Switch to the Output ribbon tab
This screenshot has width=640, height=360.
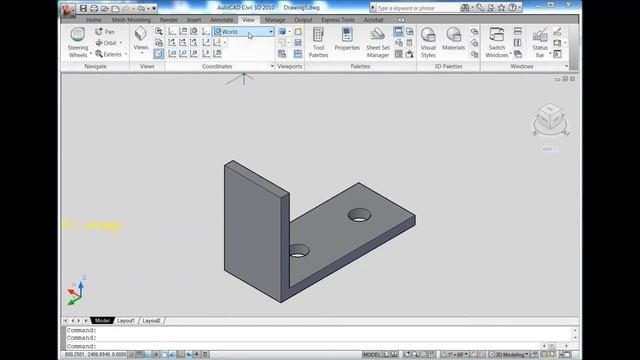pos(303,20)
